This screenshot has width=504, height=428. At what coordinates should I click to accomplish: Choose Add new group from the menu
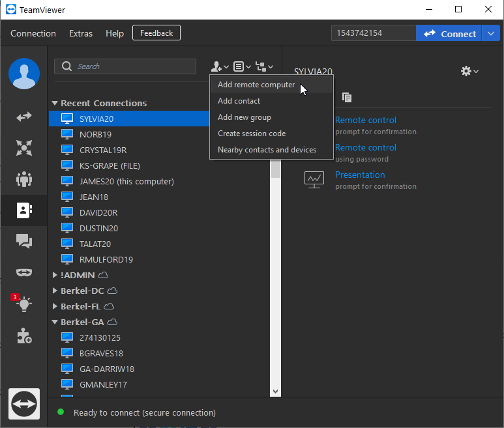point(271,117)
